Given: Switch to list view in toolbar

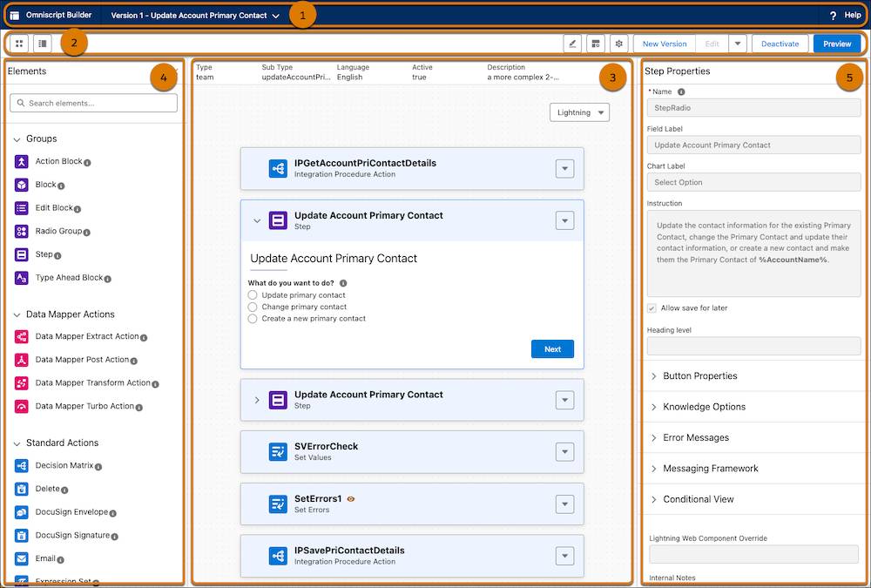Looking at the screenshot, I should click(x=42, y=44).
